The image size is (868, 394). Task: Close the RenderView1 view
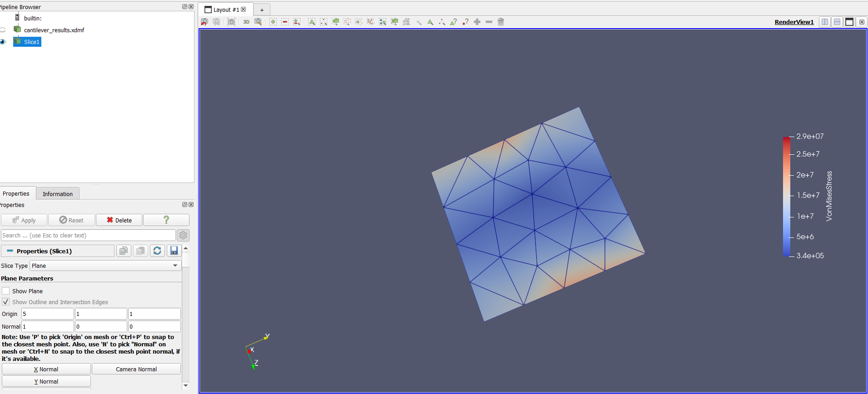coord(862,22)
